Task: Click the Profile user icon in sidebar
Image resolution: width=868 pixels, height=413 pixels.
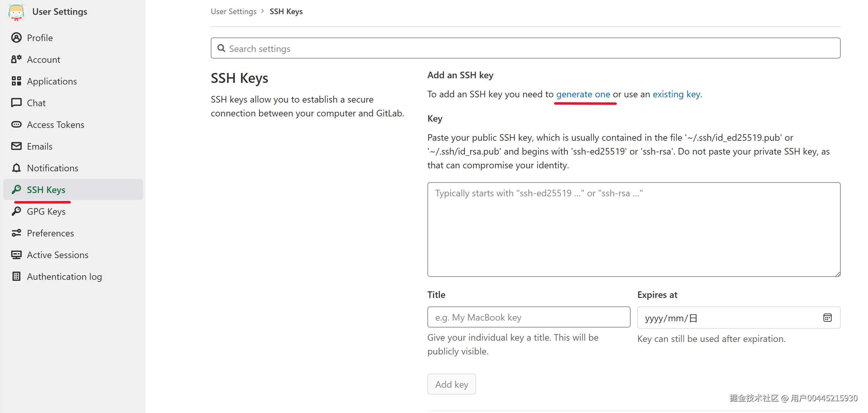Action: [16, 38]
